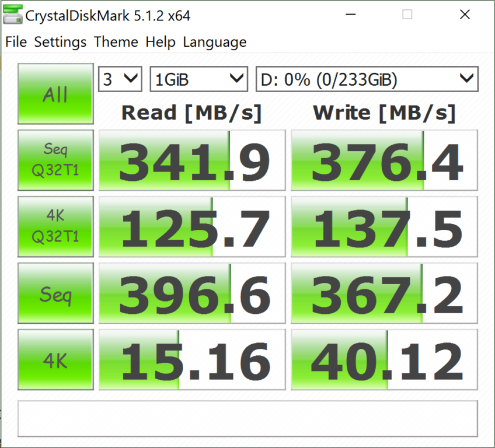
Task: Expand the test count dropdown showing 3
Action: click(120, 79)
